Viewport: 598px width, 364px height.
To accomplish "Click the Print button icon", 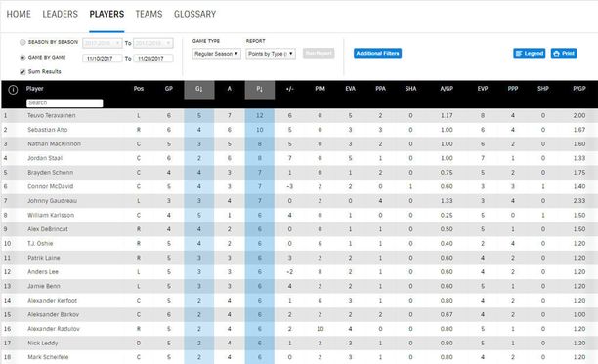I will (556, 54).
